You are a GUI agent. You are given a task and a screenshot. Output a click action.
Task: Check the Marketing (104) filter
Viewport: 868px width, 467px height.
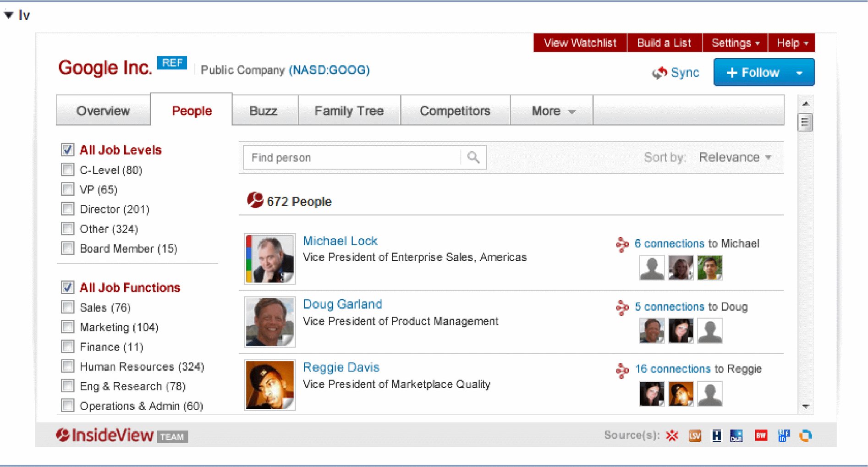pos(67,327)
